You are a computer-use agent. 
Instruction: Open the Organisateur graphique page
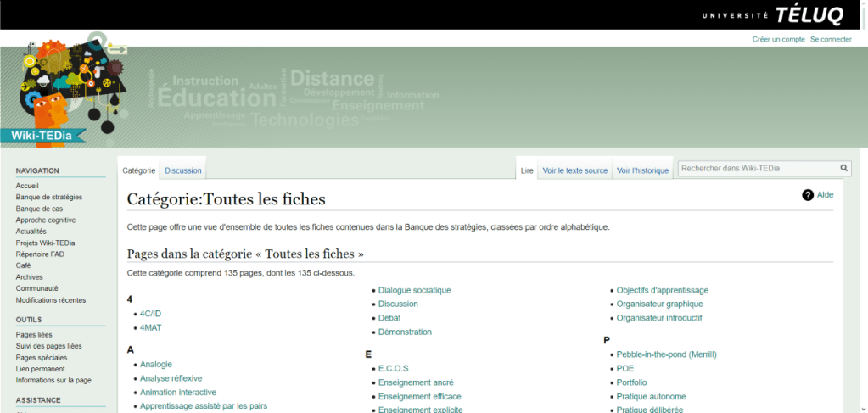click(x=659, y=304)
